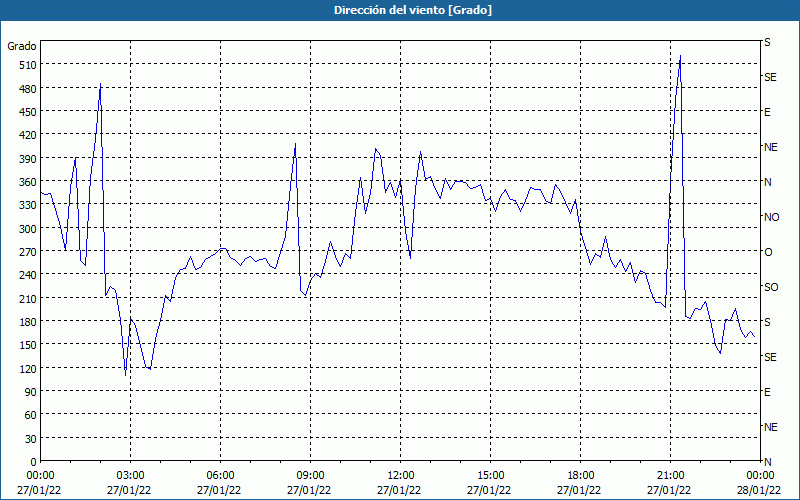Click the 27/01/22 date under 06:00
The height and width of the screenshot is (500, 800).
pyautogui.click(x=219, y=490)
